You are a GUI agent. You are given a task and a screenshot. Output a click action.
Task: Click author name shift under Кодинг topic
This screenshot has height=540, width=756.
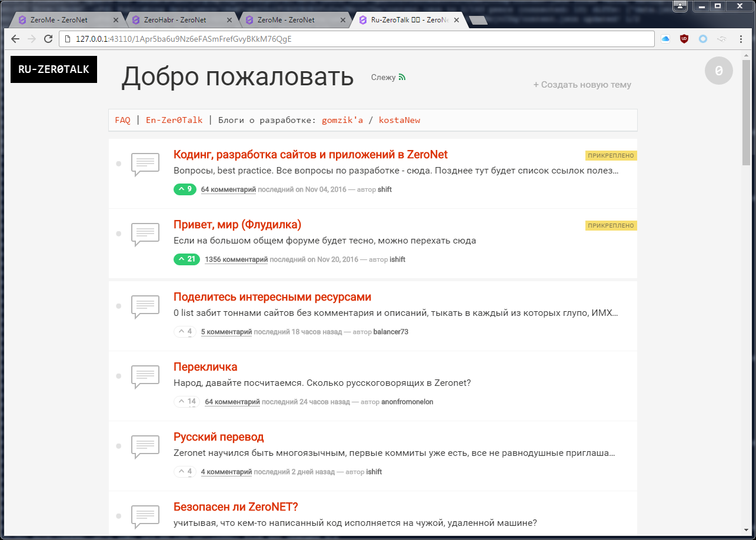385,189
